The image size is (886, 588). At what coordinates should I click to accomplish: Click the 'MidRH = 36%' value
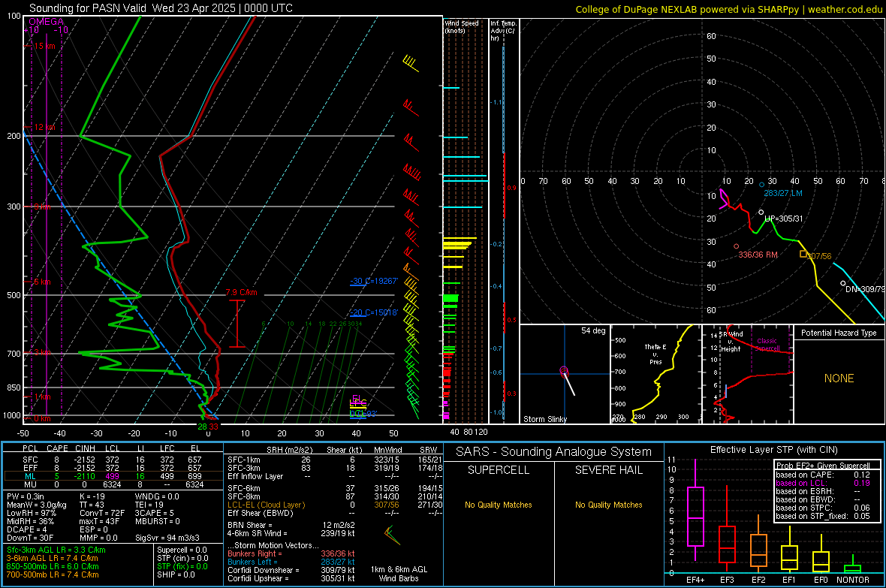pyautogui.click(x=31, y=521)
